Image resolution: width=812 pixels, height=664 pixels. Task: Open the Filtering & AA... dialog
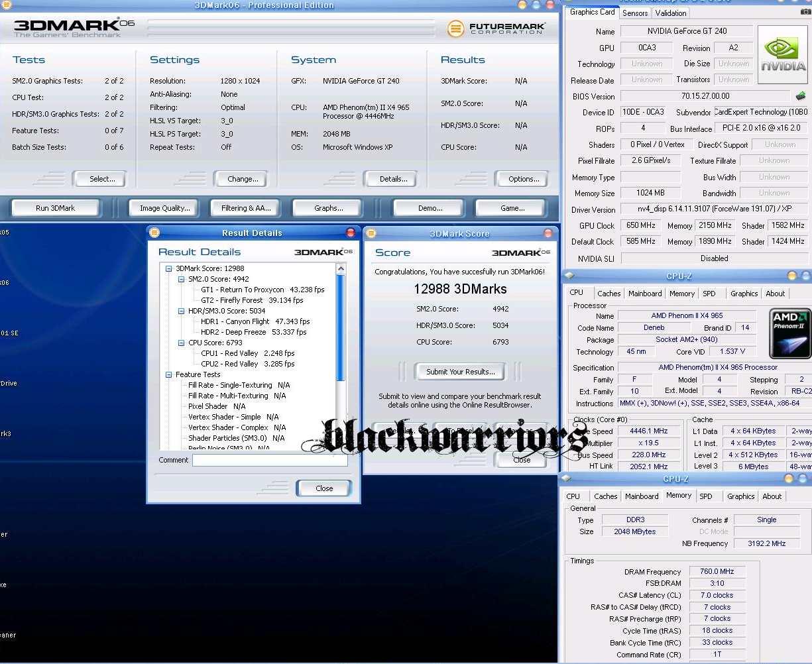pos(246,208)
